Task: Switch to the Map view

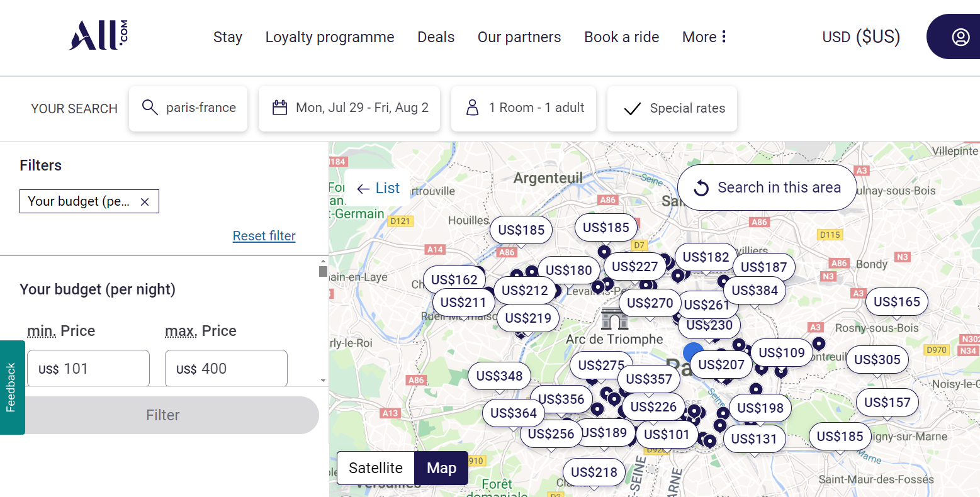Action: (441, 468)
